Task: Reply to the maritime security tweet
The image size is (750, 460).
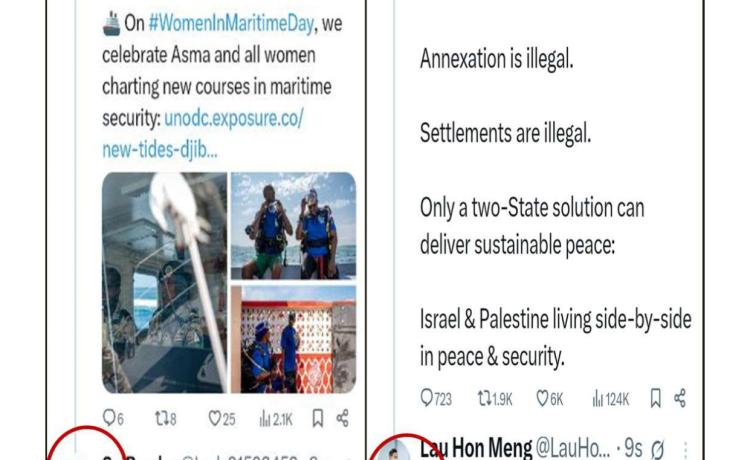Action: 113,419
